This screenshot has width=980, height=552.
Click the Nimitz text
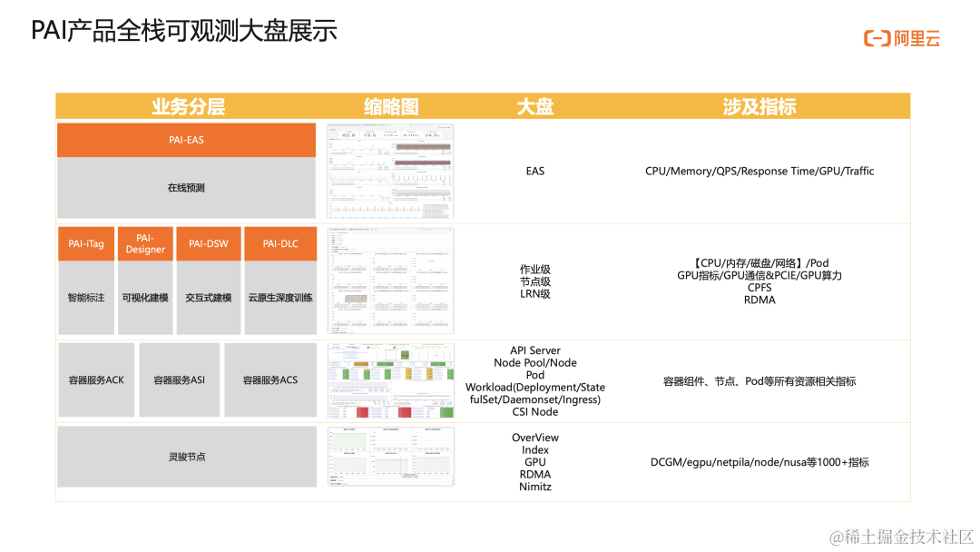(535, 487)
